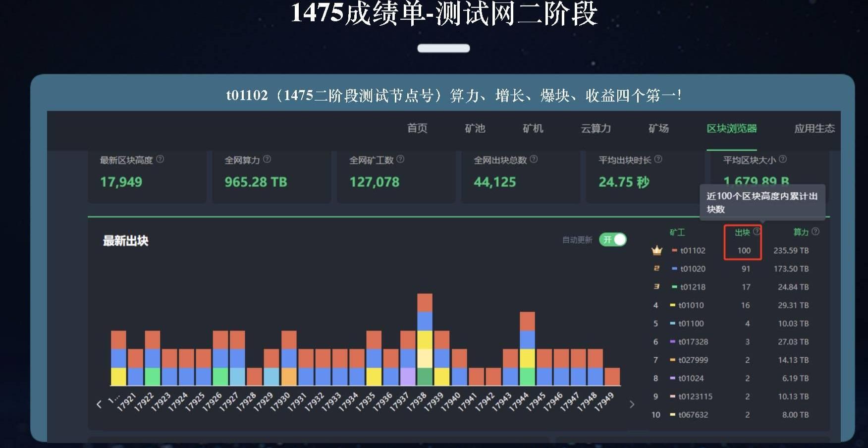This screenshot has height=448, width=868.
Task: Open the 首页 navigation tab
Action: click(x=417, y=128)
